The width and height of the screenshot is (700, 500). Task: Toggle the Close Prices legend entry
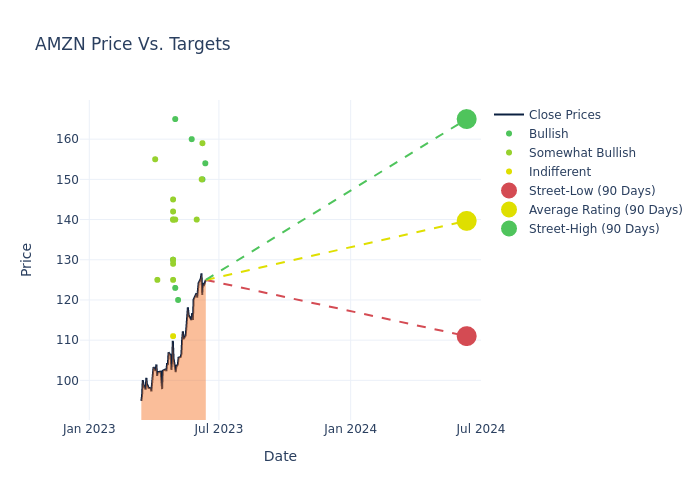(x=564, y=115)
